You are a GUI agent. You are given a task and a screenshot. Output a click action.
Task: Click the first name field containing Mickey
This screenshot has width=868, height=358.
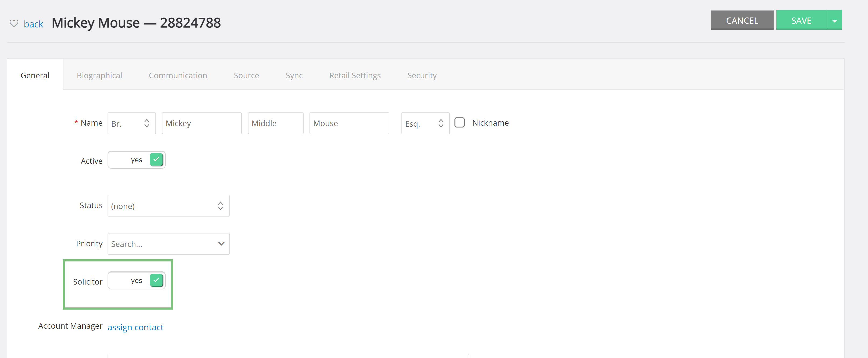201,123
